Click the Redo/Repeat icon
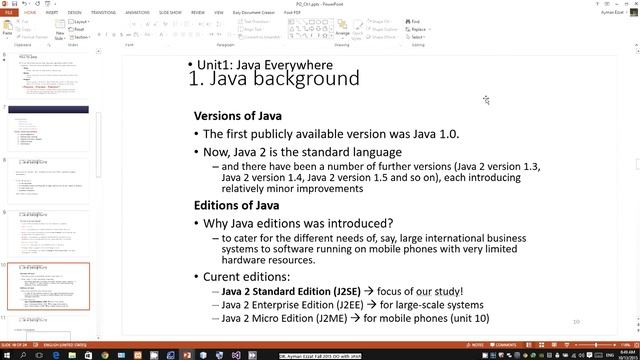The height and width of the screenshot is (360, 640). pos(37,4)
